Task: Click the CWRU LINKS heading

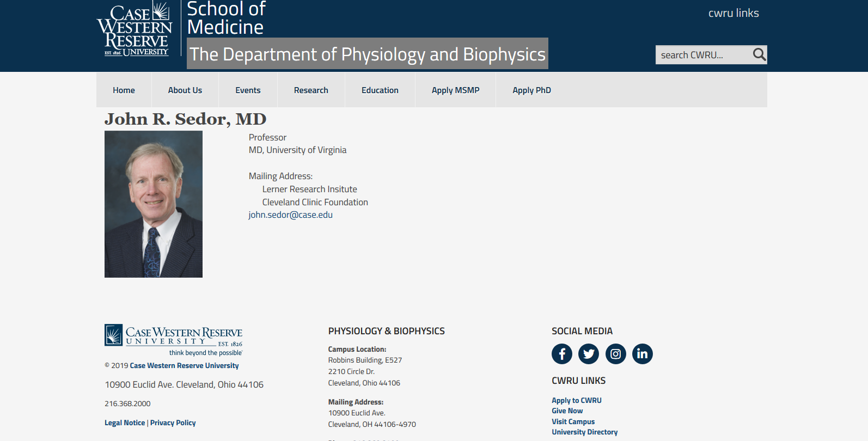Action: click(x=578, y=381)
